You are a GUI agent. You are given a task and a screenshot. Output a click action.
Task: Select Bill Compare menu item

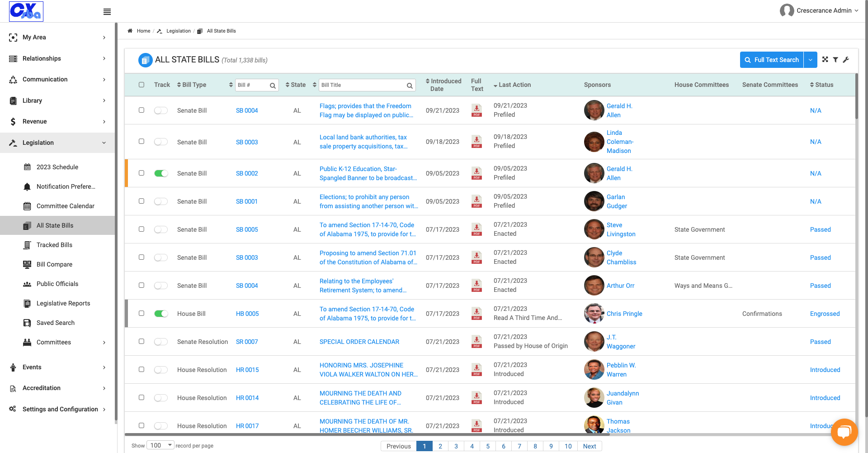(x=54, y=264)
